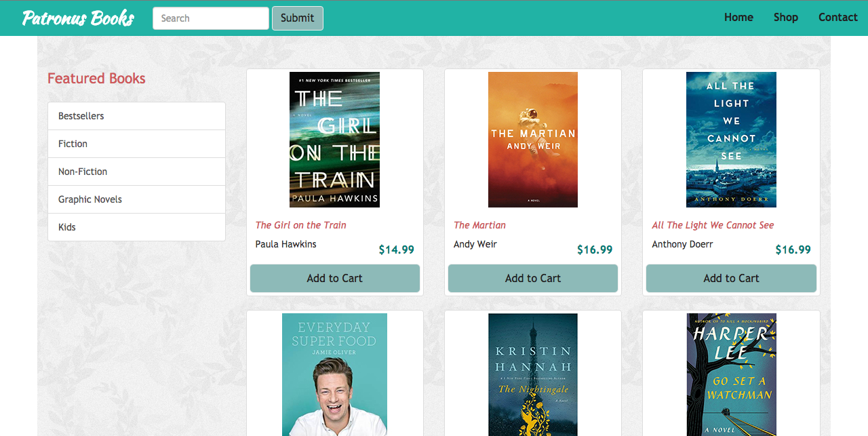
Task: Open All The Light We Cannot See cover
Action: (731, 140)
